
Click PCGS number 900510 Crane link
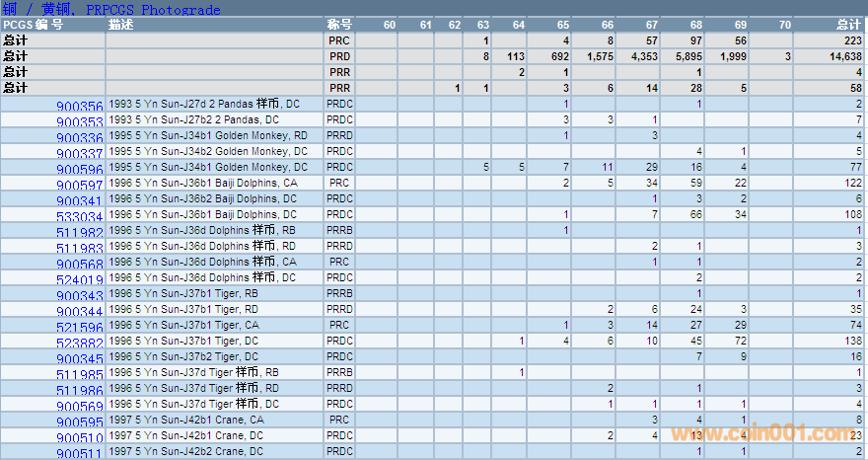80,438
